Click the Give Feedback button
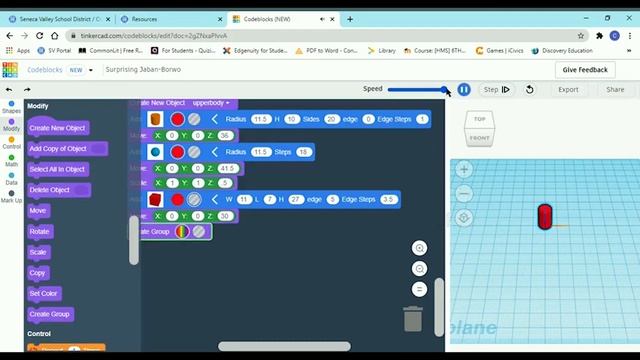The width and height of the screenshot is (640, 360). click(585, 70)
